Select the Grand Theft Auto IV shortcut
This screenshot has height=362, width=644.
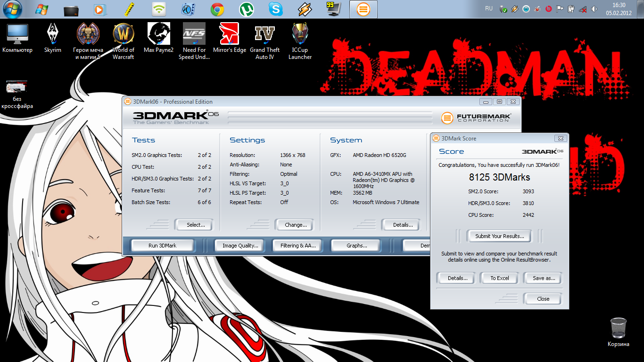pos(265,42)
